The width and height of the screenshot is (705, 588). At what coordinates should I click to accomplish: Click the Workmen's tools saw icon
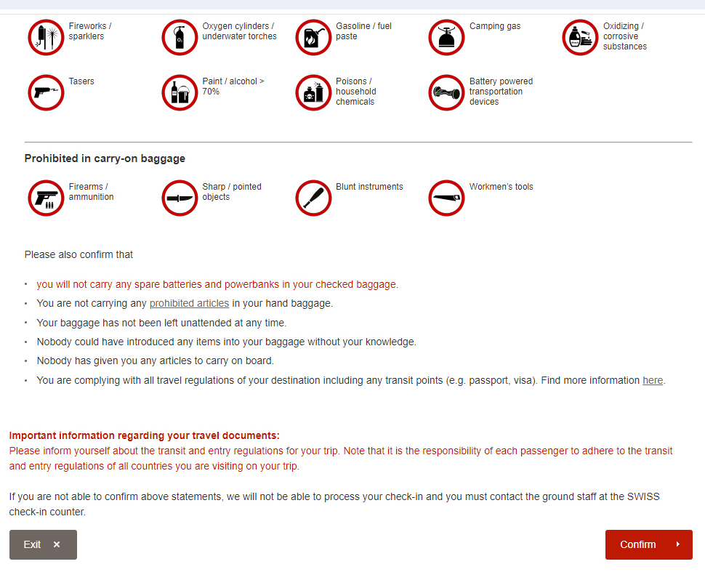446,198
